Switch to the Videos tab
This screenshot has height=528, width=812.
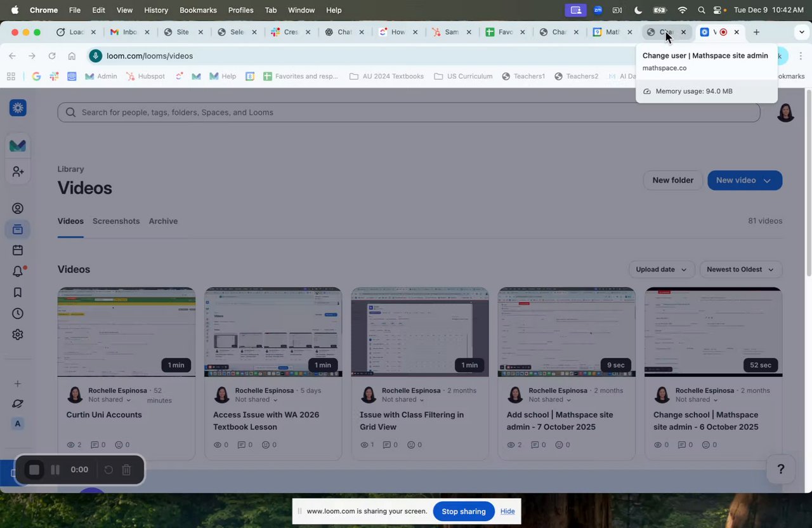[x=70, y=221]
